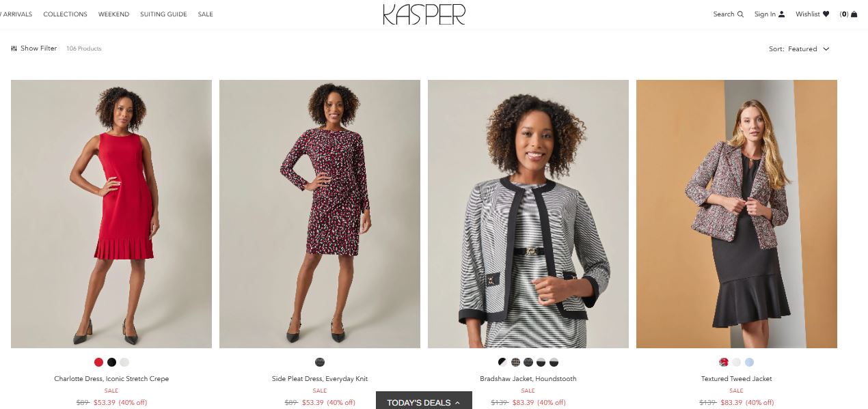Choose the light blue Textured Tweed Jacket swatch
The image size is (868, 409).
(749, 363)
